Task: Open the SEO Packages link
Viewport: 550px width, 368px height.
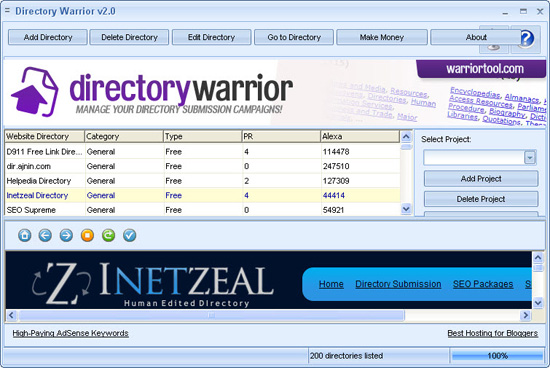Action: click(483, 284)
